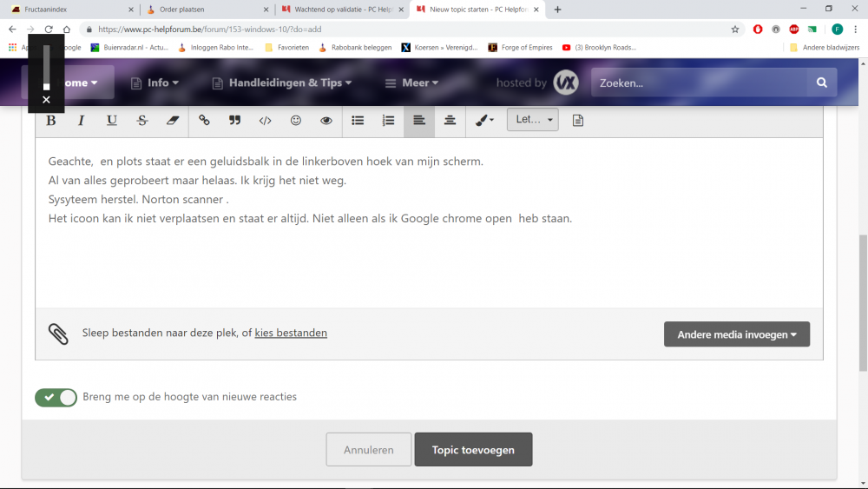Underline the selected text

(111, 120)
